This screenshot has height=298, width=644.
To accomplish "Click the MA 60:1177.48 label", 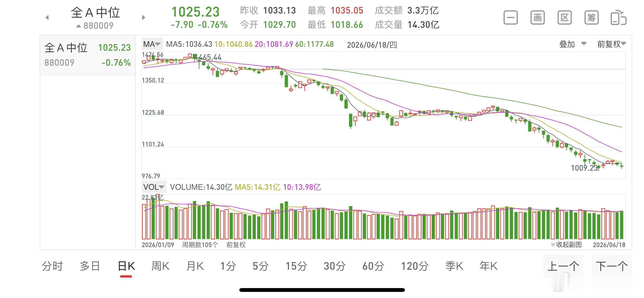I will (x=314, y=44).
